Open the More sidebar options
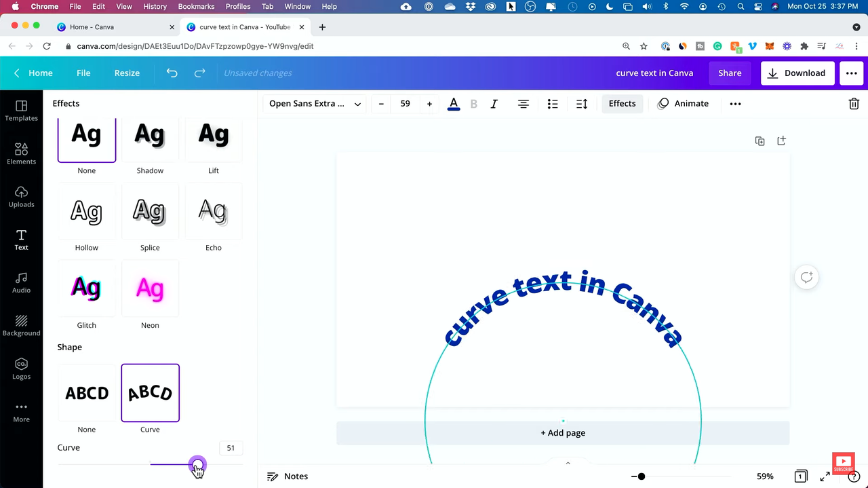 [x=21, y=412]
